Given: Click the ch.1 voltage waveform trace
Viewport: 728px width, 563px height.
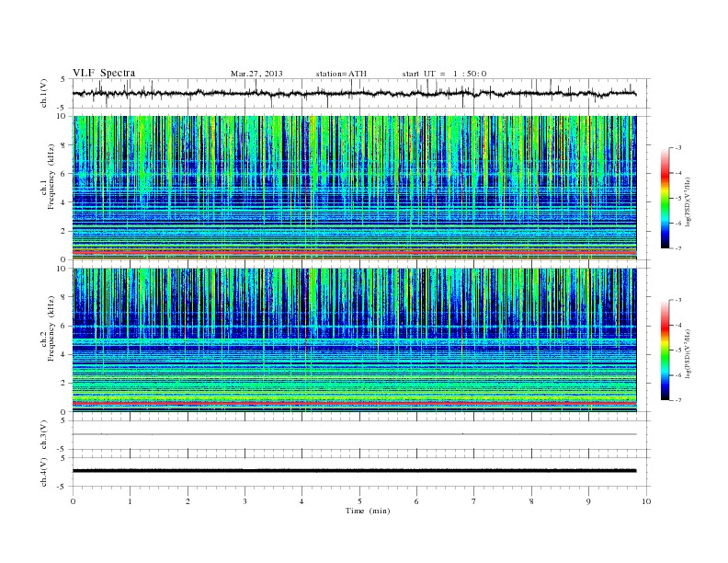Looking at the screenshot, I should pos(354,93).
